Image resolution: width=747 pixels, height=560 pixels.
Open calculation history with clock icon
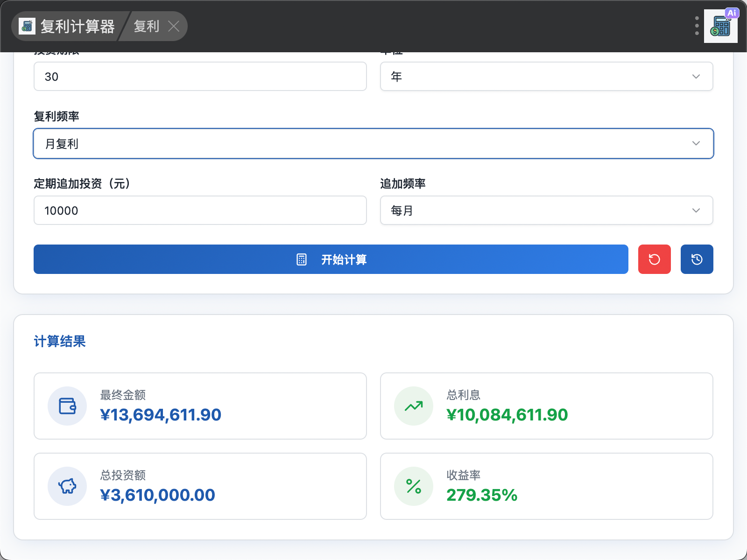(x=697, y=259)
